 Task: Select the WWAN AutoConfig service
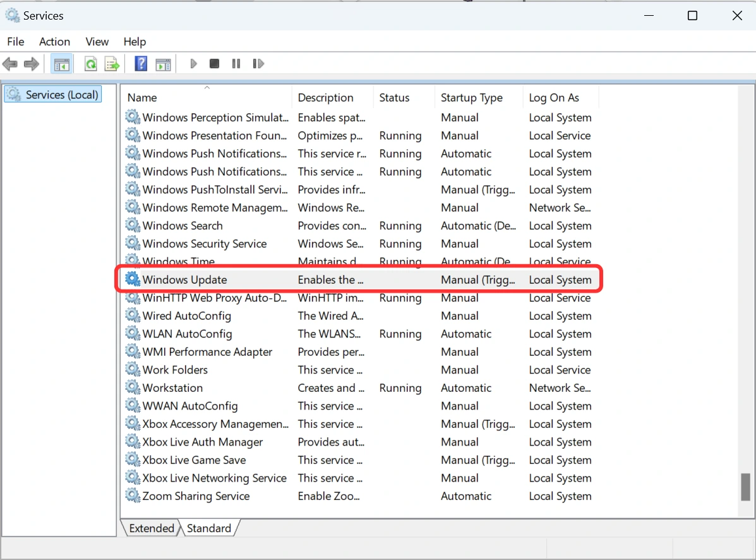click(x=359, y=406)
